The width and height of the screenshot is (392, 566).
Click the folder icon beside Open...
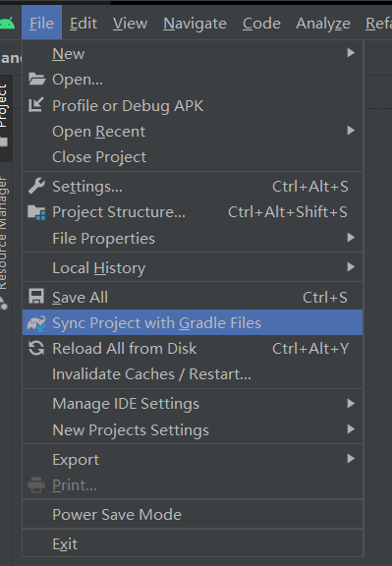pyautogui.click(x=36, y=79)
